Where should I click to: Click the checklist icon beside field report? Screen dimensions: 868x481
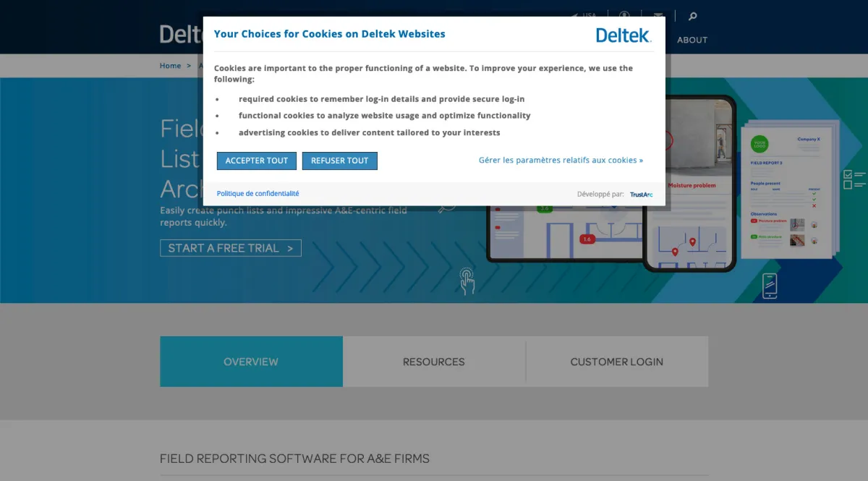pos(854,179)
